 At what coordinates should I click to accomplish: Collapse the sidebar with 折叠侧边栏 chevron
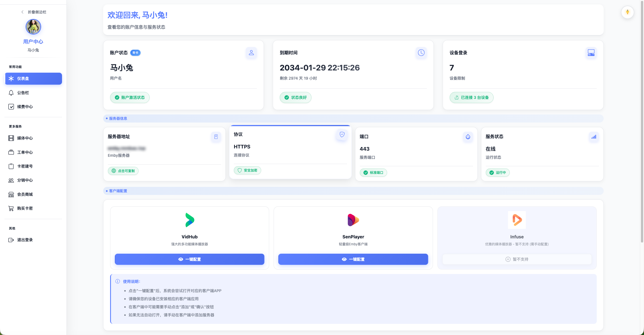pos(23,12)
